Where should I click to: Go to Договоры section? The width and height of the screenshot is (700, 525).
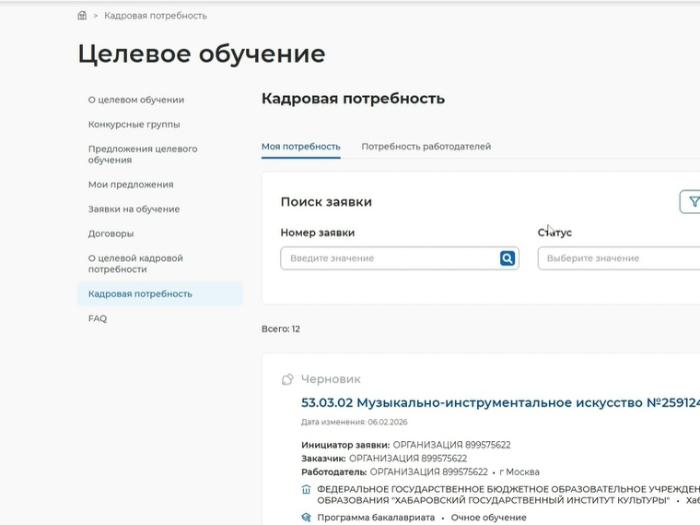pyautogui.click(x=111, y=233)
